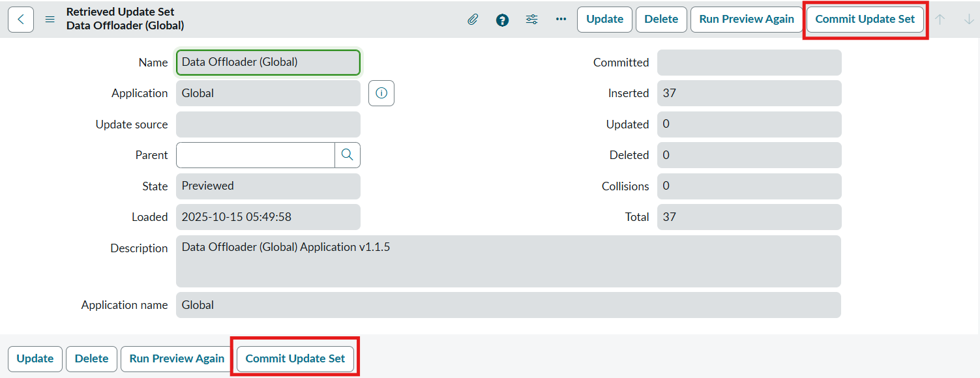980x378 pixels.
Task: Click the bottom Delete button
Action: pos(92,358)
